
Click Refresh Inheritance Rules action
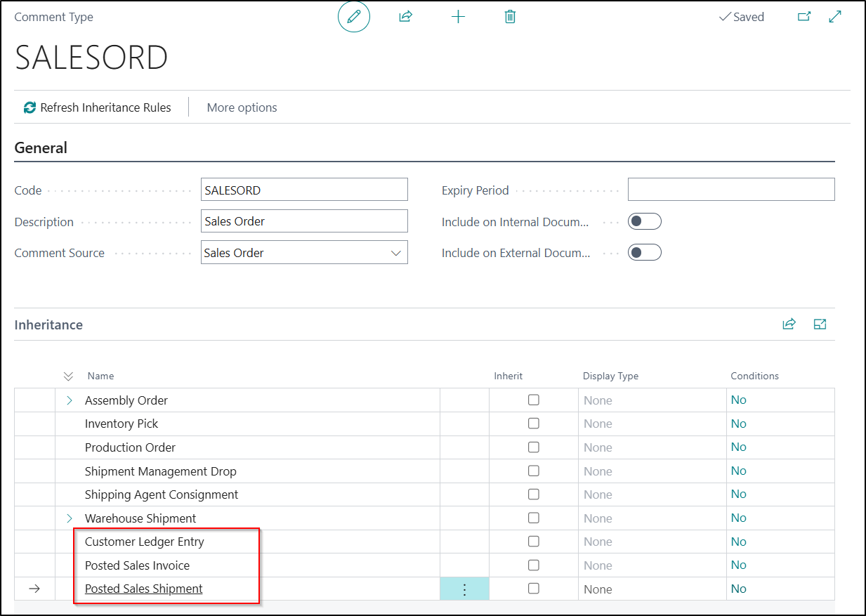[98, 107]
